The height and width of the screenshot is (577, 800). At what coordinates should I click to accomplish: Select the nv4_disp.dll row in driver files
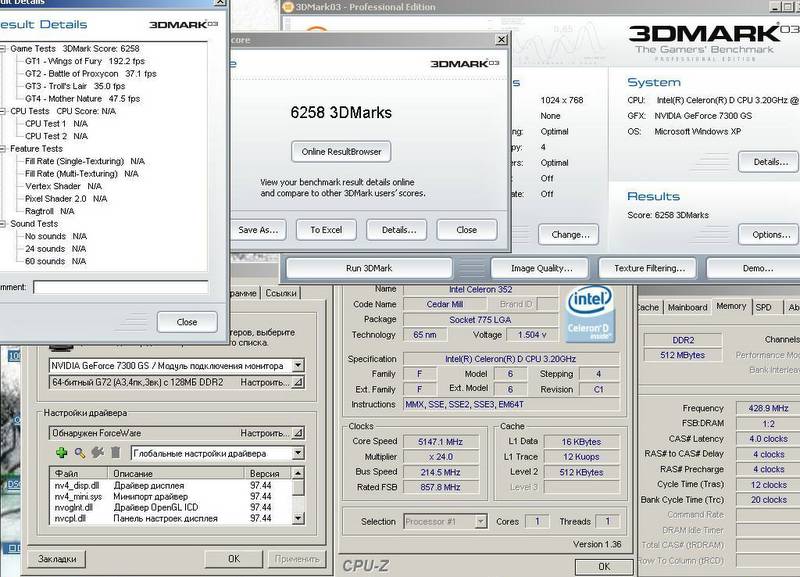pyautogui.click(x=171, y=486)
